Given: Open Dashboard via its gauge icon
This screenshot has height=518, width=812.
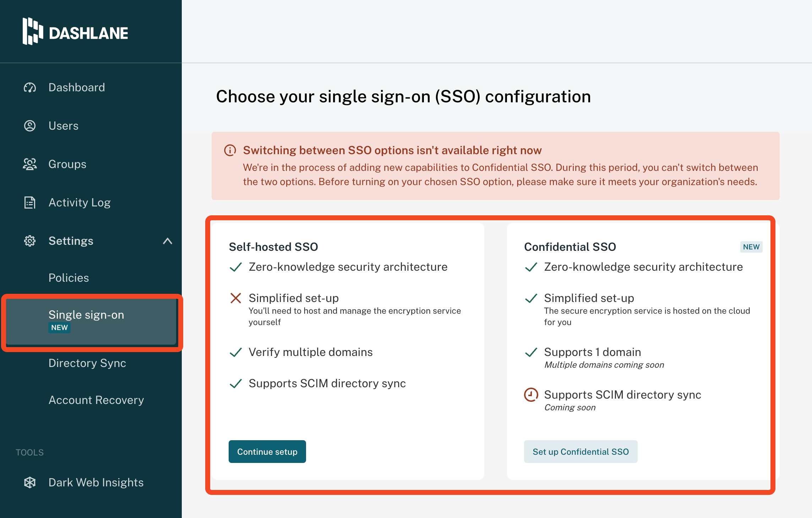Looking at the screenshot, I should click(x=30, y=87).
